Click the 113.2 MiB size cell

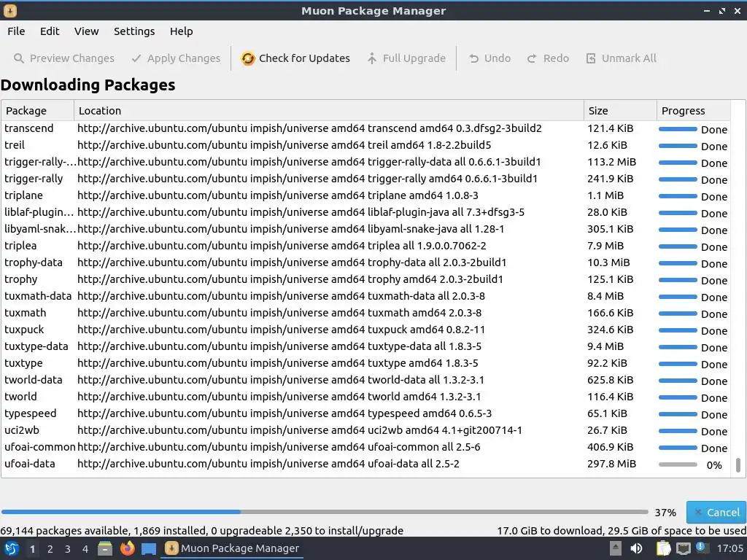pyautogui.click(x=612, y=162)
